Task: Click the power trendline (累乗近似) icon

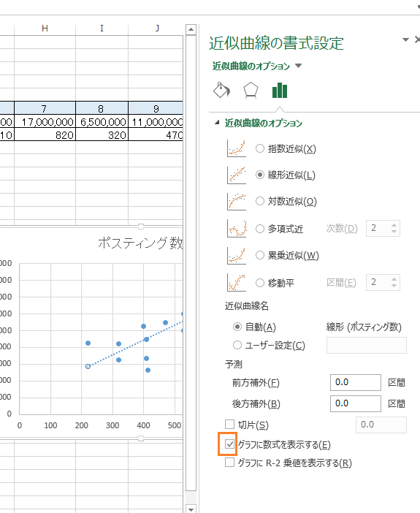Action: coord(237,255)
